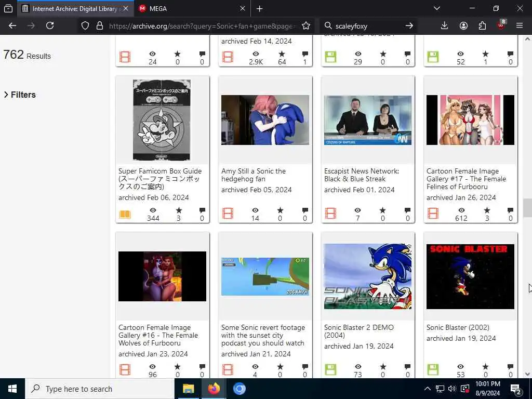The image size is (532, 399).
Task: Click the film icon on Escapist News card
Action: click(x=330, y=214)
